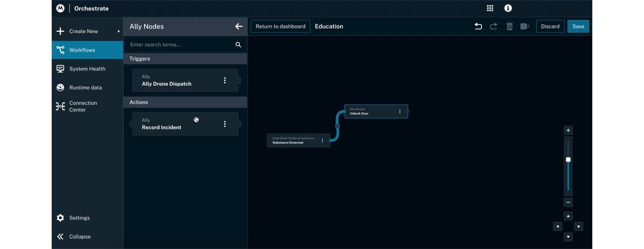The image size is (644, 249).
Task: Open Connection Center in the sidebar
Action: click(x=88, y=106)
